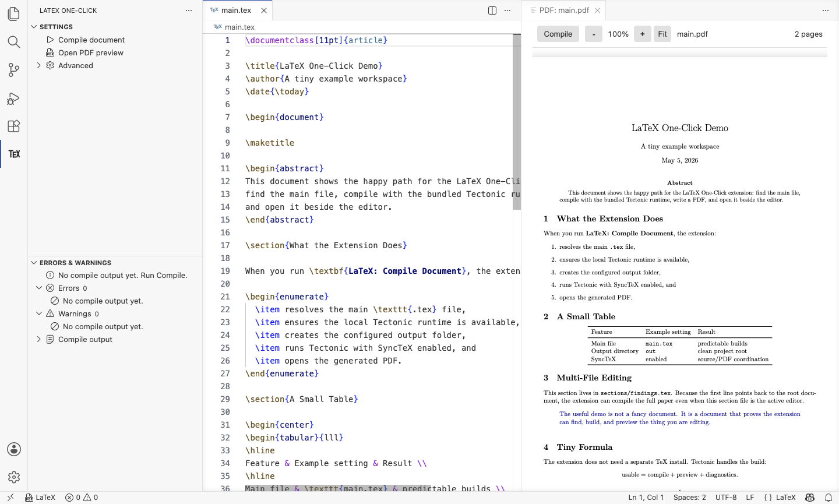The width and height of the screenshot is (839, 504).
Task: Zoom out PDF with minus button
Action: (594, 34)
